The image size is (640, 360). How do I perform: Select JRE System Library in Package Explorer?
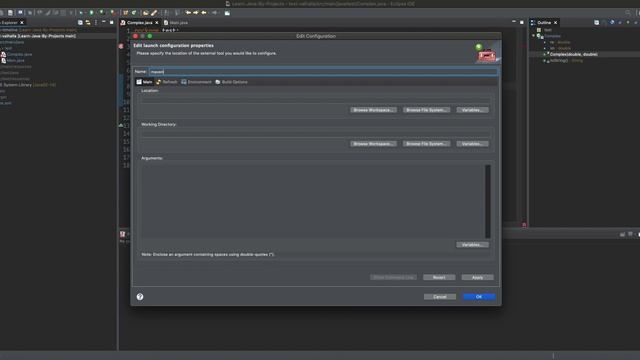tap(29, 85)
